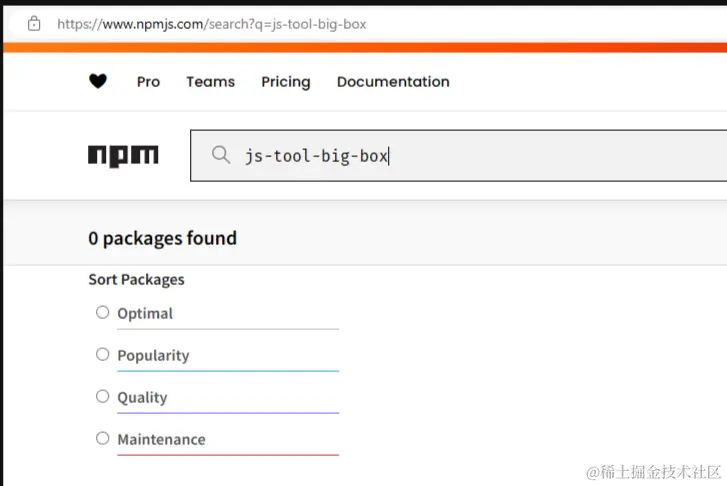Open the Pro menu item

(148, 82)
